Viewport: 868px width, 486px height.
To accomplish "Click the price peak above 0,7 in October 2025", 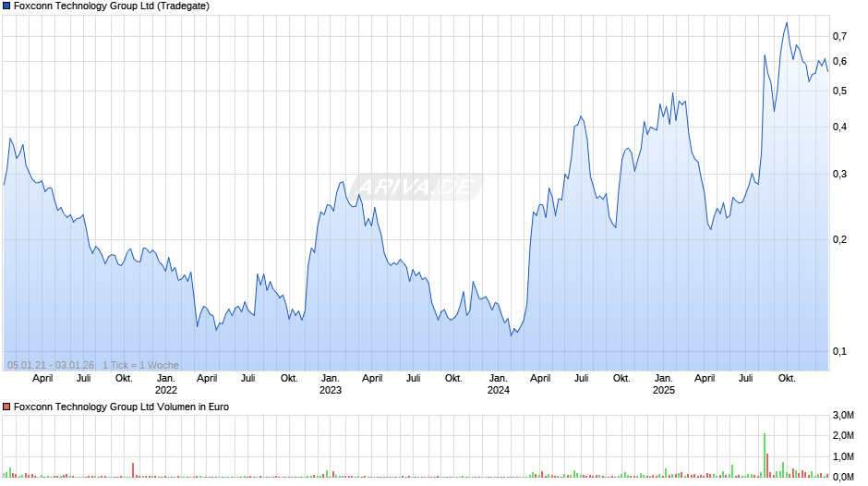I will [x=787, y=24].
